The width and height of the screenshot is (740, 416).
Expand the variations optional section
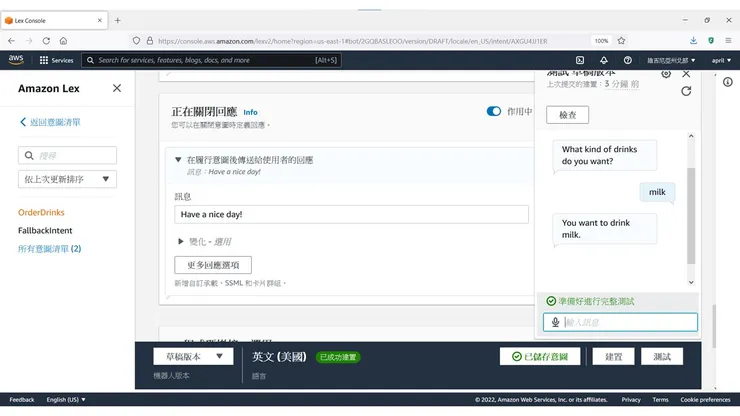point(180,241)
